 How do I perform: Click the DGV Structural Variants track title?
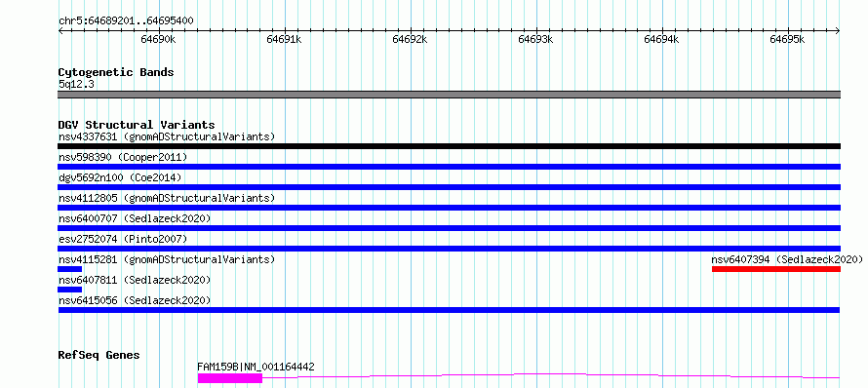[137, 125]
